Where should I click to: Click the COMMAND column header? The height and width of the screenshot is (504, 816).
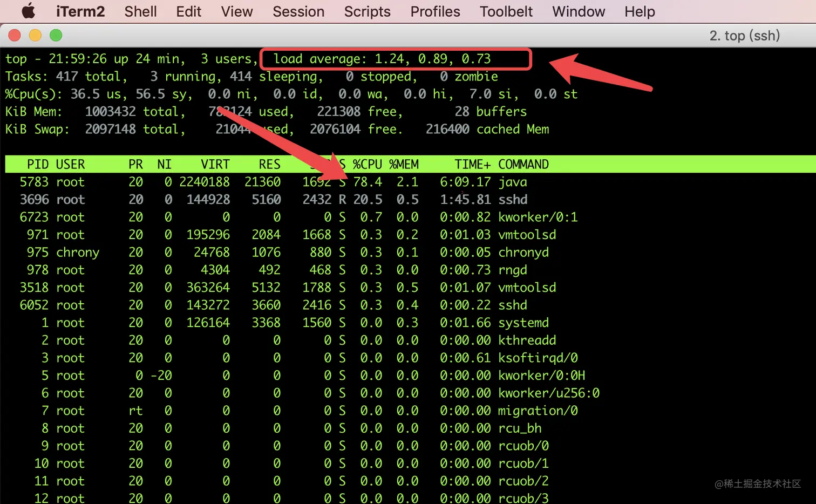point(523,165)
